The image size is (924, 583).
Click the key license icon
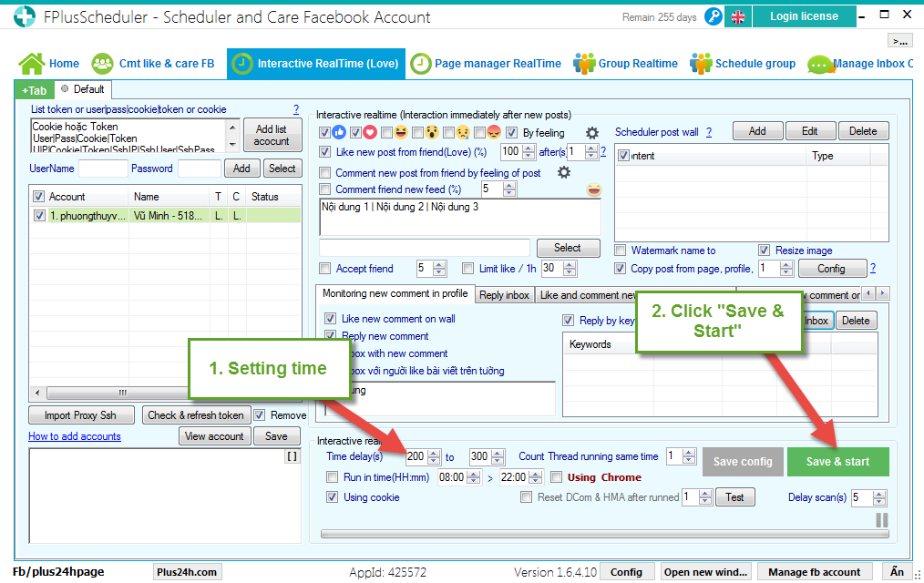coord(713,16)
